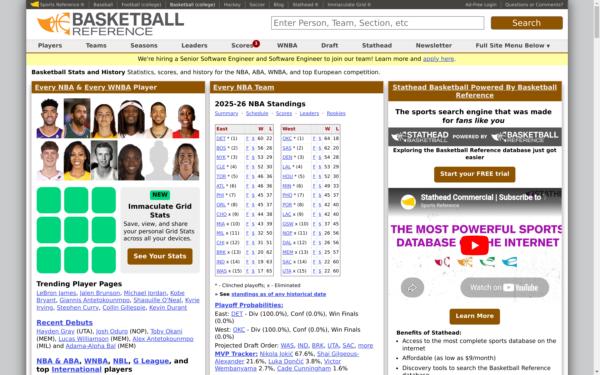Open the WNBA menu
The image size is (600, 375).
[x=287, y=46]
